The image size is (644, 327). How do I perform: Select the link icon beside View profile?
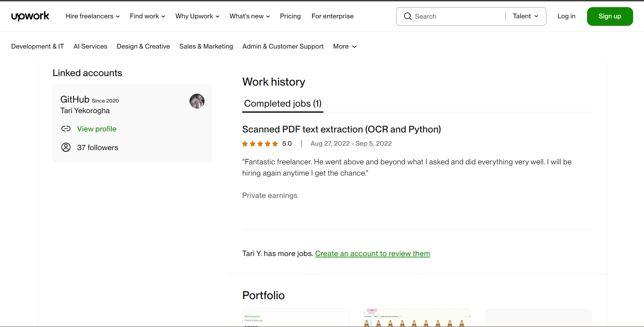[x=66, y=129]
